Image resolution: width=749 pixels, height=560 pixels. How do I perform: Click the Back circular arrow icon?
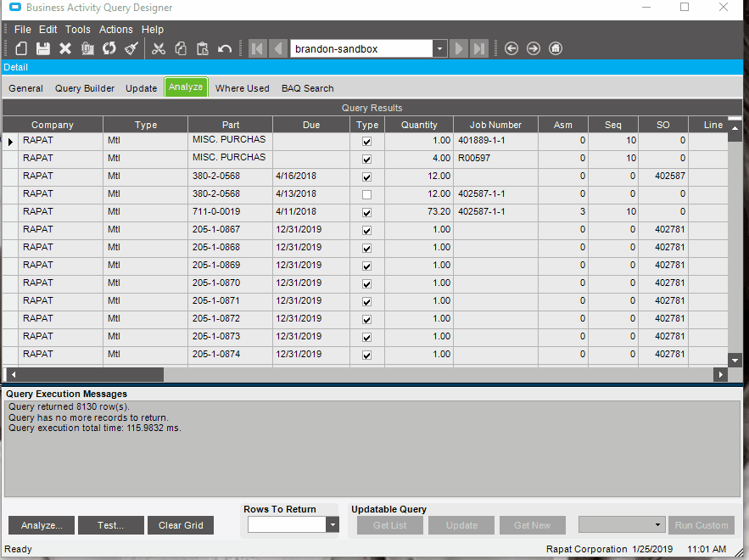pos(511,48)
